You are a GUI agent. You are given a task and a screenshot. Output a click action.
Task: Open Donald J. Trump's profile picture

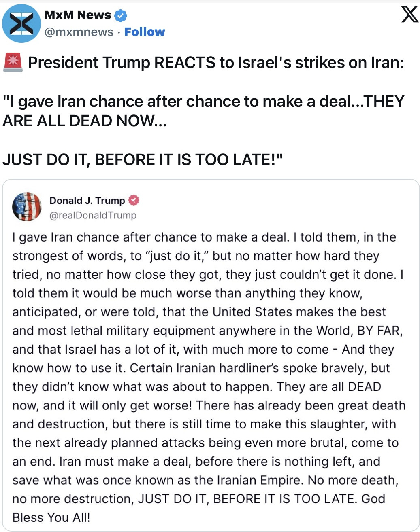tap(27, 207)
